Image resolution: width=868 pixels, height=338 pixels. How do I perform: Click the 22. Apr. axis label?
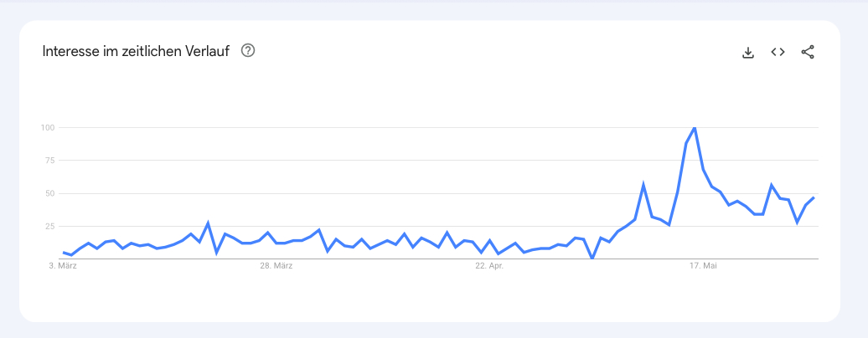click(489, 266)
